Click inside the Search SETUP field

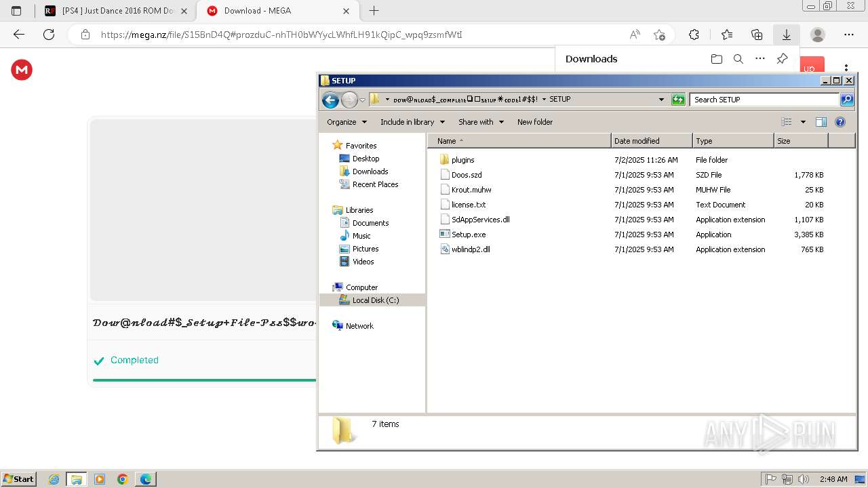tap(765, 100)
